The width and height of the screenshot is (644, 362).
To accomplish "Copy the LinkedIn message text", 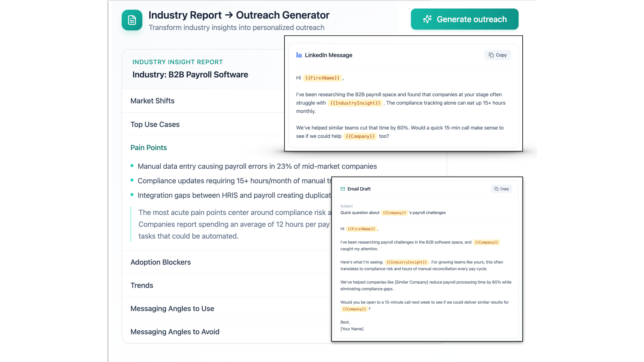I will (x=497, y=55).
